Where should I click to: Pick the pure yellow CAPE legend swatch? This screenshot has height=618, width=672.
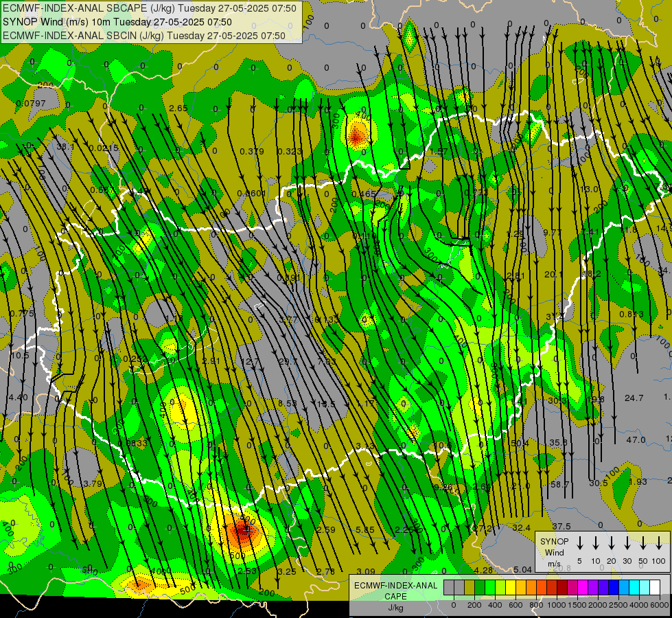[x=511, y=587]
